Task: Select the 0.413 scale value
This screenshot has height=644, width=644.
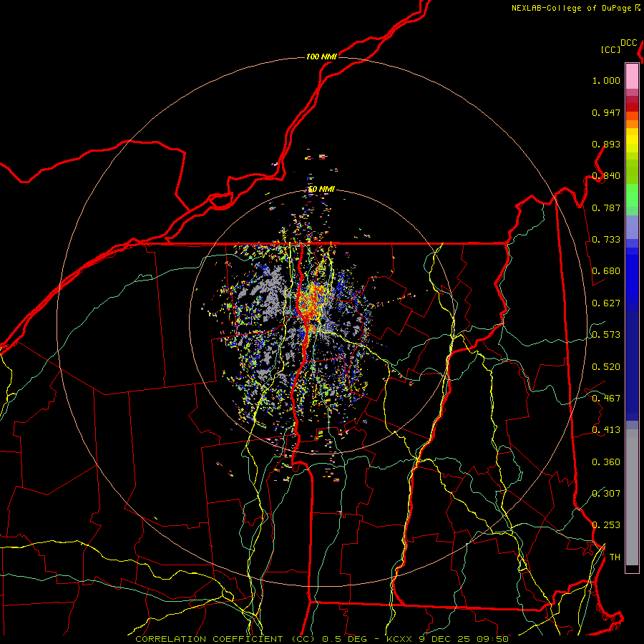Action: pyautogui.click(x=606, y=430)
